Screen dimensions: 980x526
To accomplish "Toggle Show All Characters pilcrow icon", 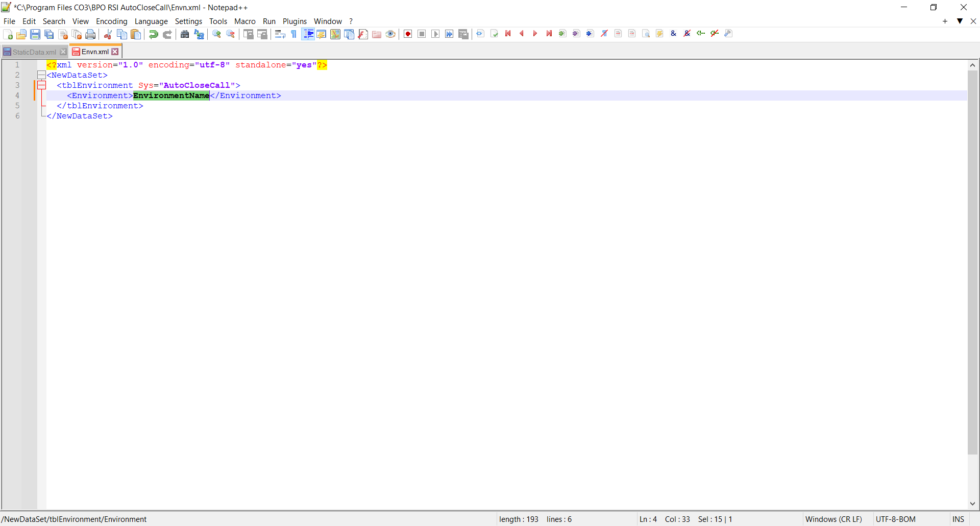I will tap(294, 34).
